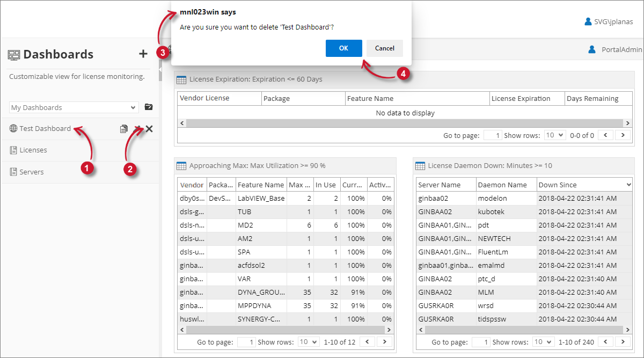Select the ptc_d daemon cell
Image resolution: width=644 pixels, height=358 pixels.
506,279
